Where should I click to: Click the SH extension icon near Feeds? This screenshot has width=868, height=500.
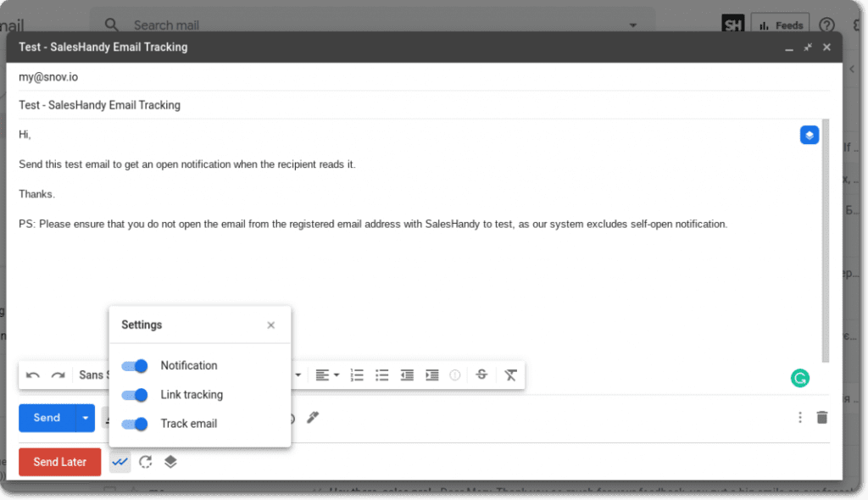pos(732,25)
